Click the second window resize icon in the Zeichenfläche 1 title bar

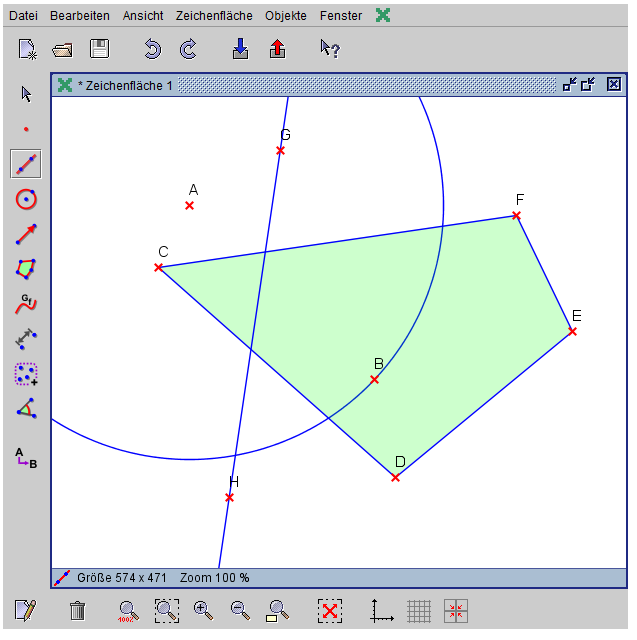588,84
